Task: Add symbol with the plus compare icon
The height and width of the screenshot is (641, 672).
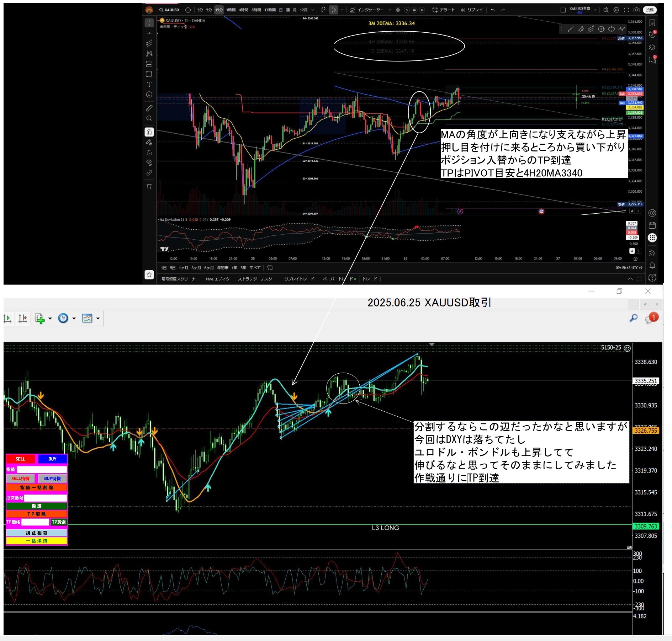Action: pyautogui.click(x=188, y=10)
